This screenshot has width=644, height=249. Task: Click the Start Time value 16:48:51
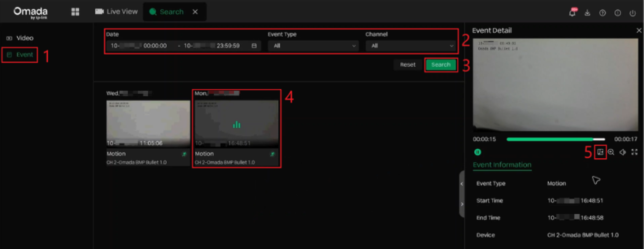click(x=576, y=201)
